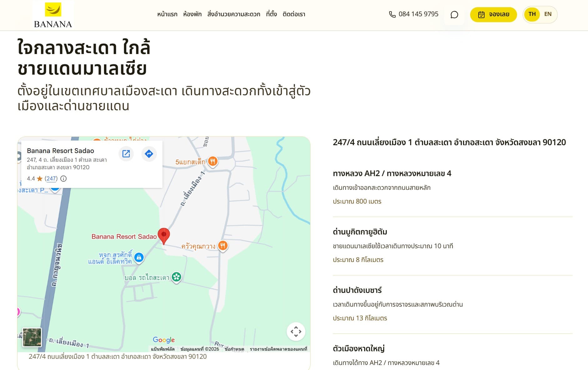
Task: Go to หน้าแรก menu item
Action: 167,14
